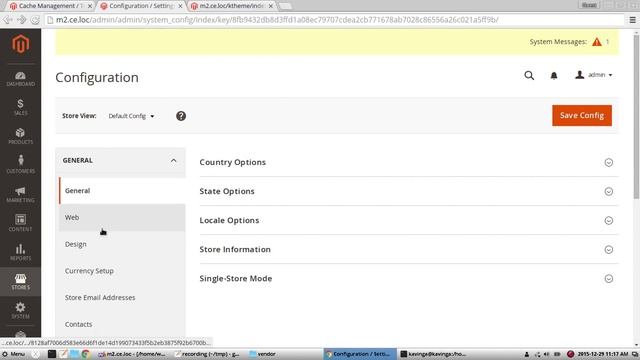Select the Currency Setup menu item
640x360 pixels.
point(122,271)
